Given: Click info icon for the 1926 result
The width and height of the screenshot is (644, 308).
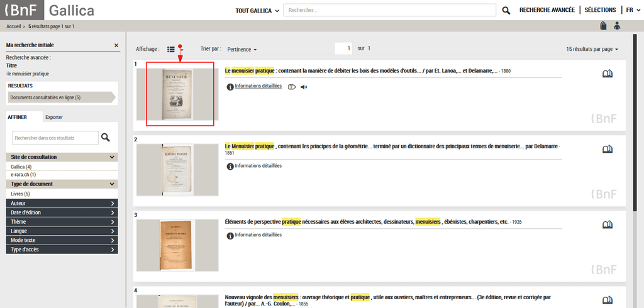Looking at the screenshot, I should 230,235.
